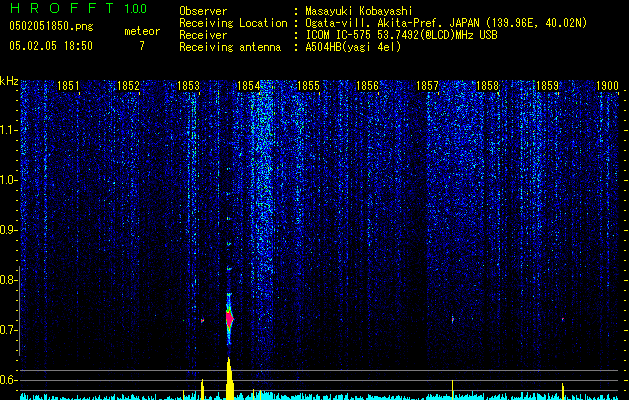629x400 pixels.
Task: Click the large red meteor echo
Action: click(229, 319)
